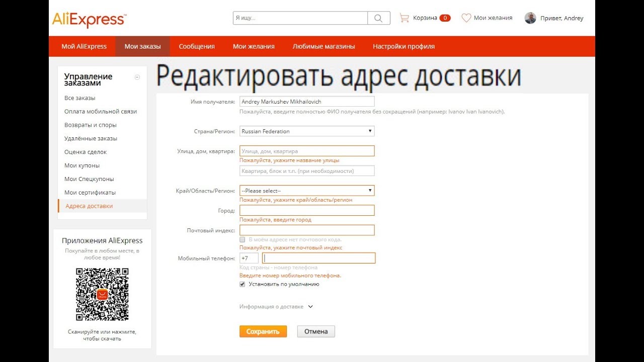Collapse the Управление заказами section
The width and height of the screenshot is (644, 362).
click(137, 77)
